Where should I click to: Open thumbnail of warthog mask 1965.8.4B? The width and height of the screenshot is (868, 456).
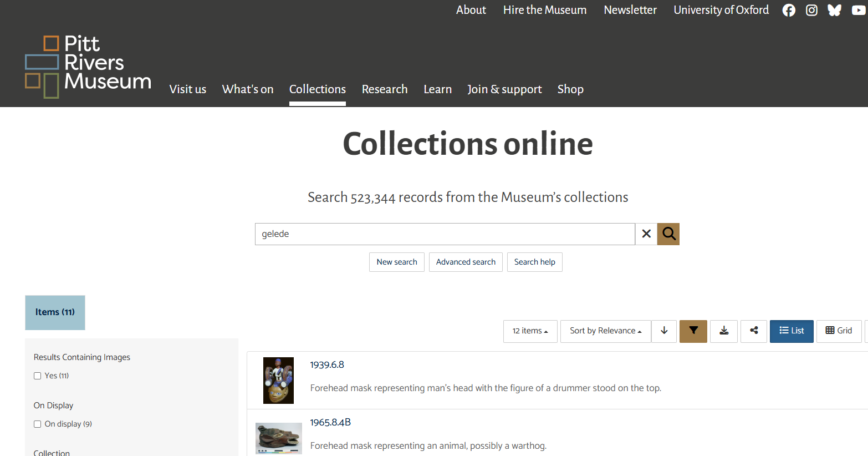click(278, 438)
